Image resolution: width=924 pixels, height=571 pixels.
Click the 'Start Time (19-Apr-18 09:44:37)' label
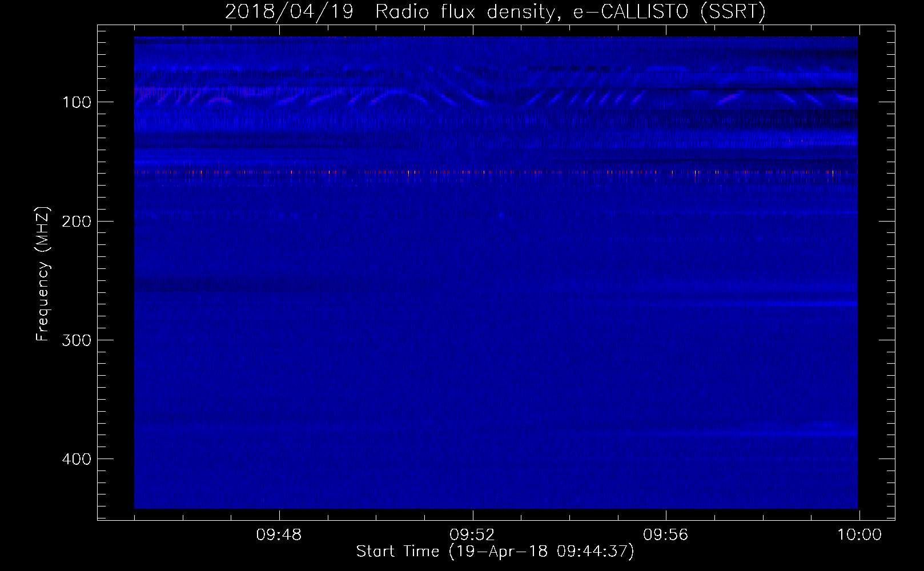pos(495,552)
